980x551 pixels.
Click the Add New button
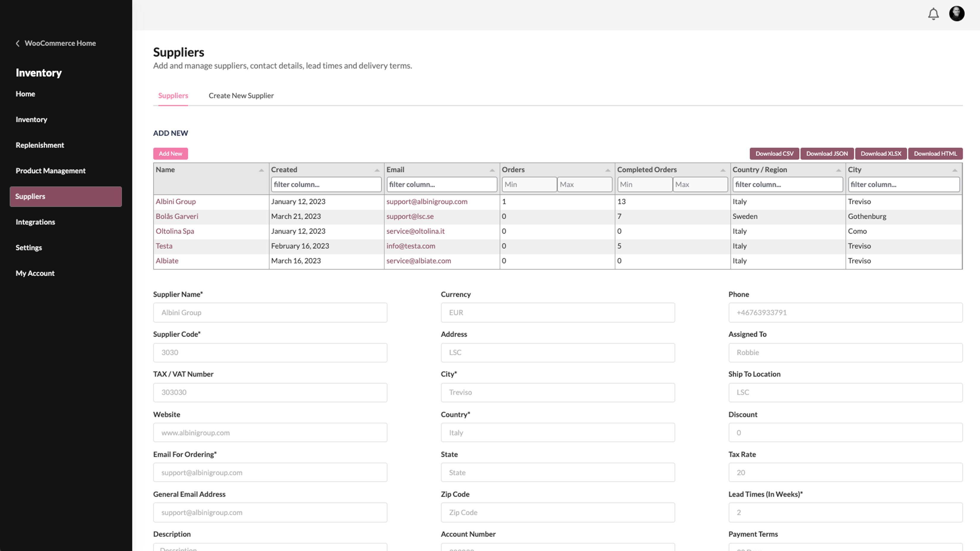tap(170, 153)
